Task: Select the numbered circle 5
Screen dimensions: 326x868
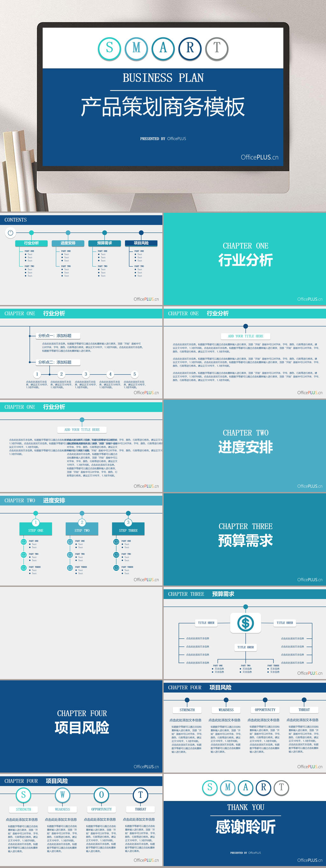Action: [135, 374]
